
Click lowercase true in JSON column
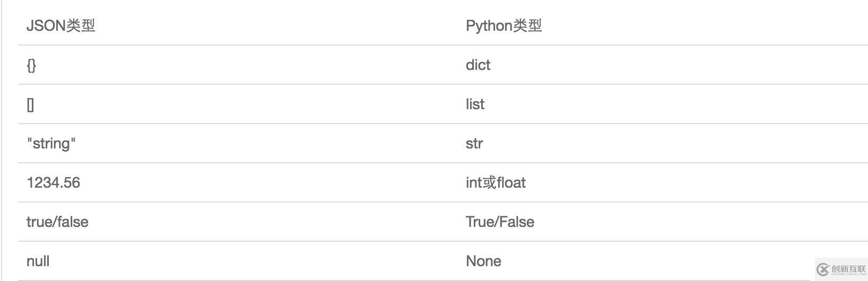38,222
